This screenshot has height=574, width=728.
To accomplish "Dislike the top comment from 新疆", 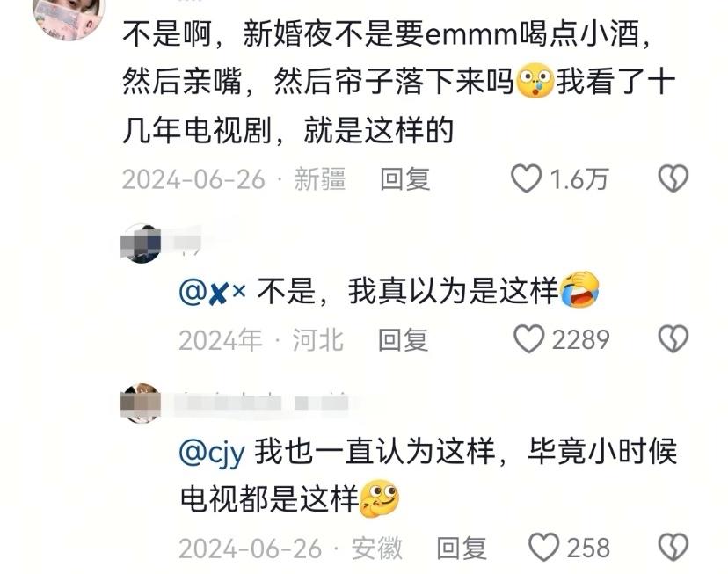I will tap(673, 178).
